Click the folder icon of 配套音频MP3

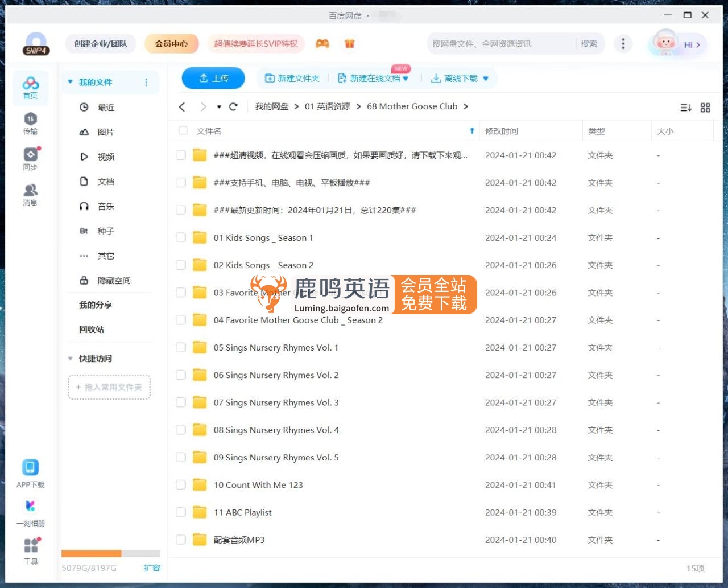click(200, 540)
